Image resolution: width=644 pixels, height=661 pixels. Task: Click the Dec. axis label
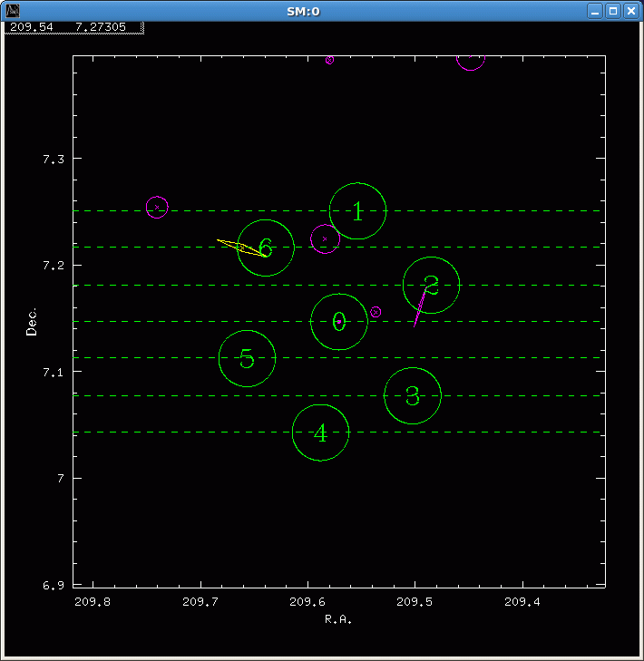pos(32,322)
